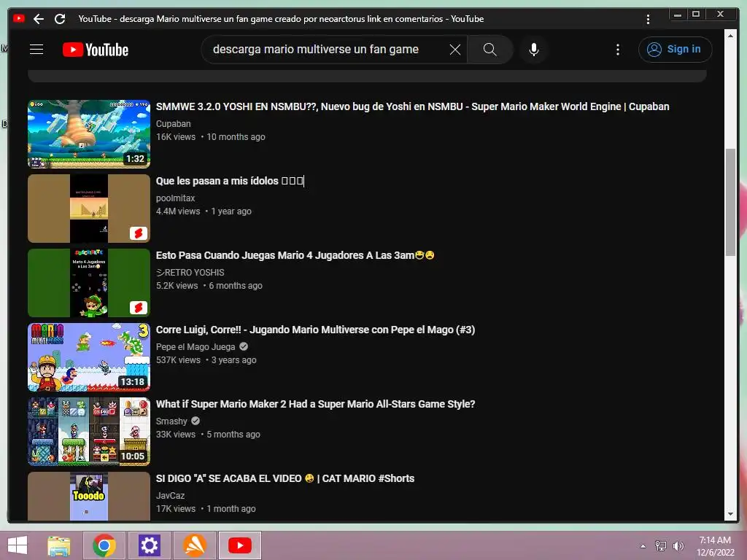Open the orange app icon in taskbar
Screen dimensions: 747x560
pyautogui.click(x=194, y=545)
